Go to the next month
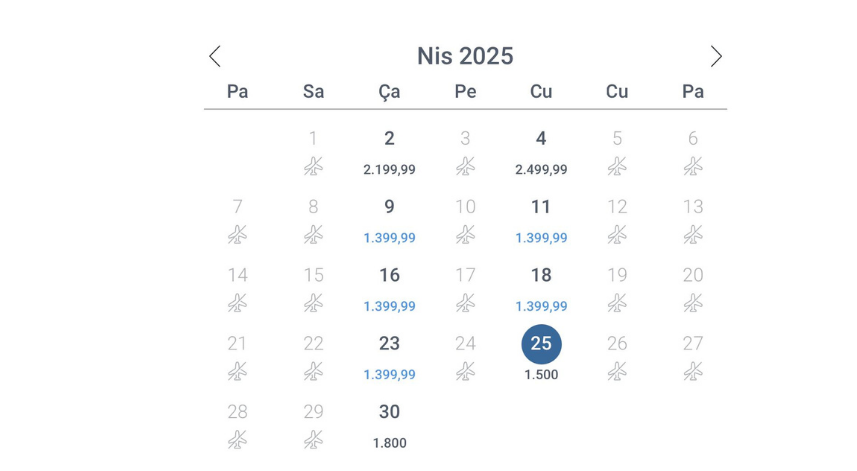Screen dimensions: 857x471 pyautogui.click(x=716, y=57)
